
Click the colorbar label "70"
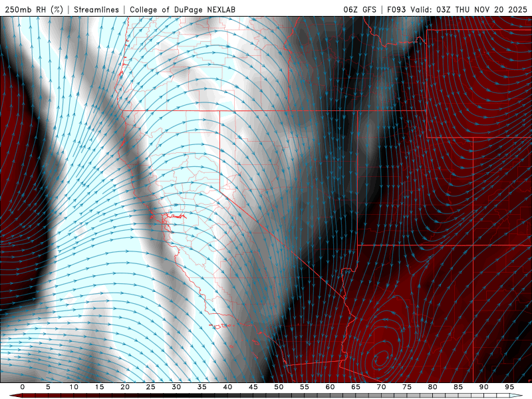pyautogui.click(x=381, y=387)
